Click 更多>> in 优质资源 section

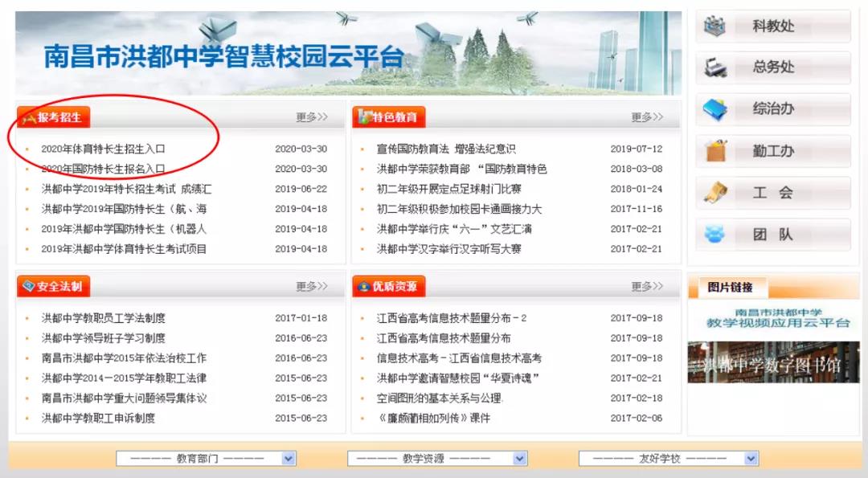tap(647, 287)
